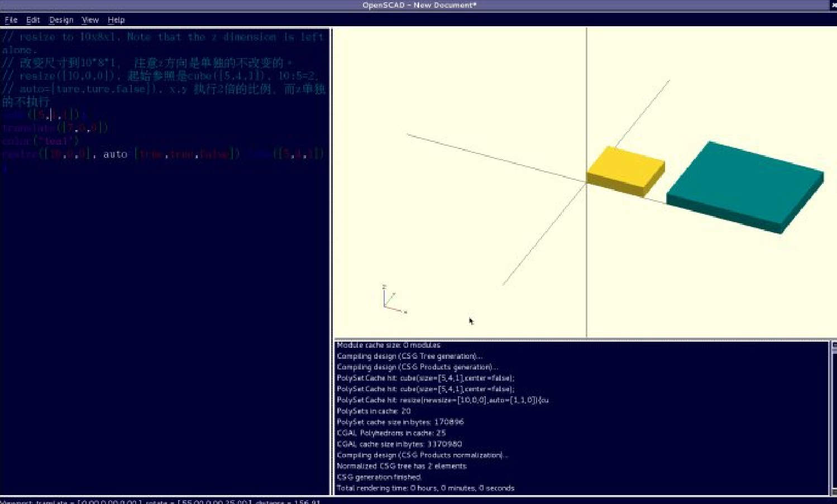
Task: Click the 'CSG generation finished' console message
Action: [x=379, y=477]
